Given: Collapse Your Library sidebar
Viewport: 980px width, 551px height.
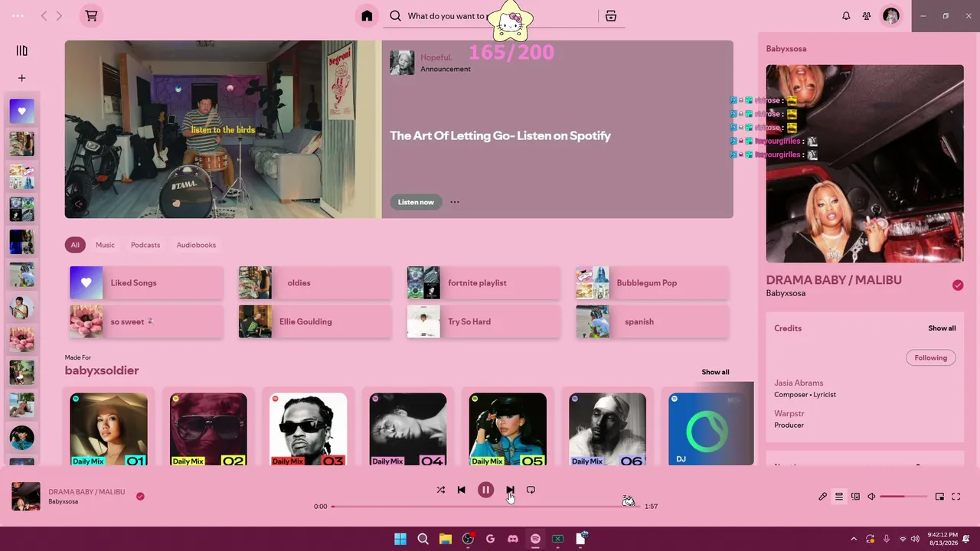Looking at the screenshot, I should pyautogui.click(x=21, y=51).
